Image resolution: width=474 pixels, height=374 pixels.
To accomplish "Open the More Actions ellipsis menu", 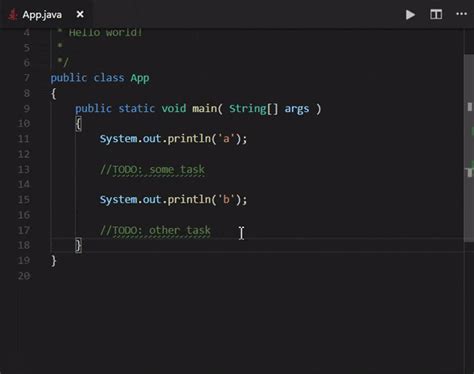I will [461, 14].
